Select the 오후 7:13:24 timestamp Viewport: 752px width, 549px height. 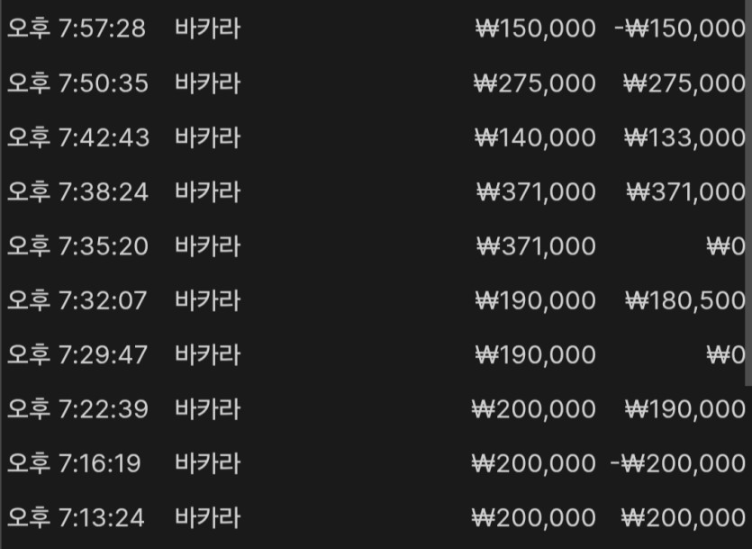pyautogui.click(x=76, y=518)
